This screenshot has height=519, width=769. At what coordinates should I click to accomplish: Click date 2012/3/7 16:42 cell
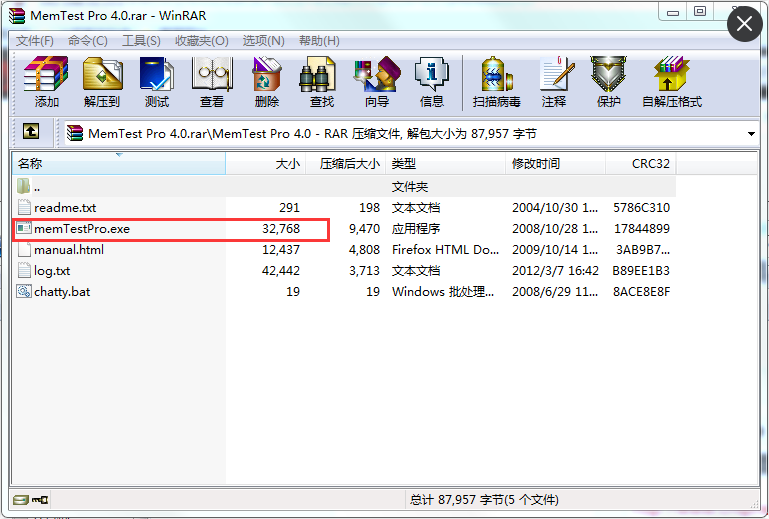555,271
